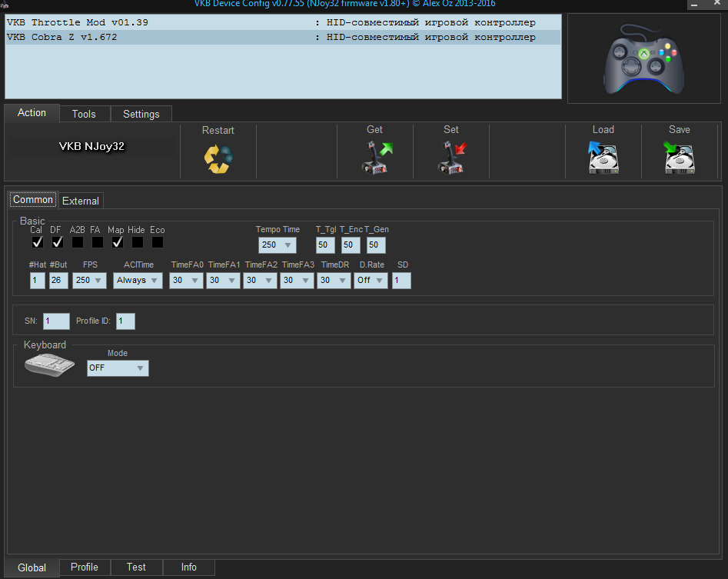Open the TimeFA3 dropdown
728x579 pixels.
pos(297,281)
